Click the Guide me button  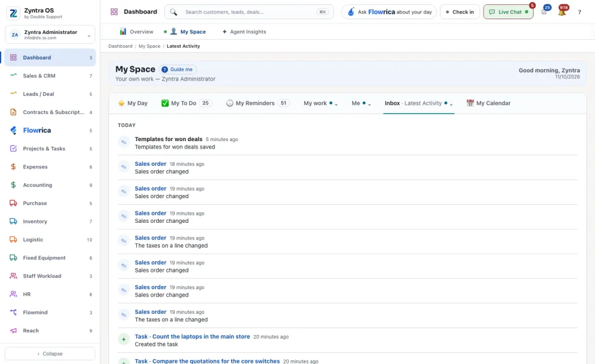(x=178, y=69)
